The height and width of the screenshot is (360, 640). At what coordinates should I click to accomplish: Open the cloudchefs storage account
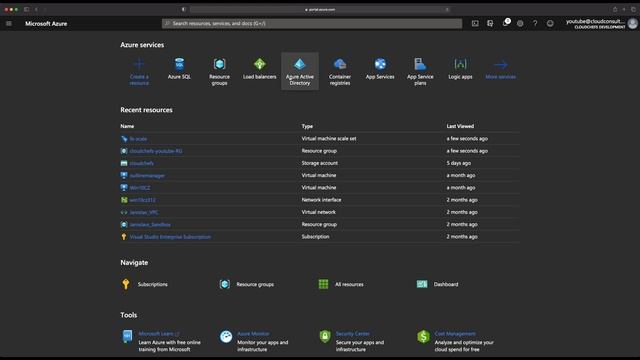(x=142, y=163)
